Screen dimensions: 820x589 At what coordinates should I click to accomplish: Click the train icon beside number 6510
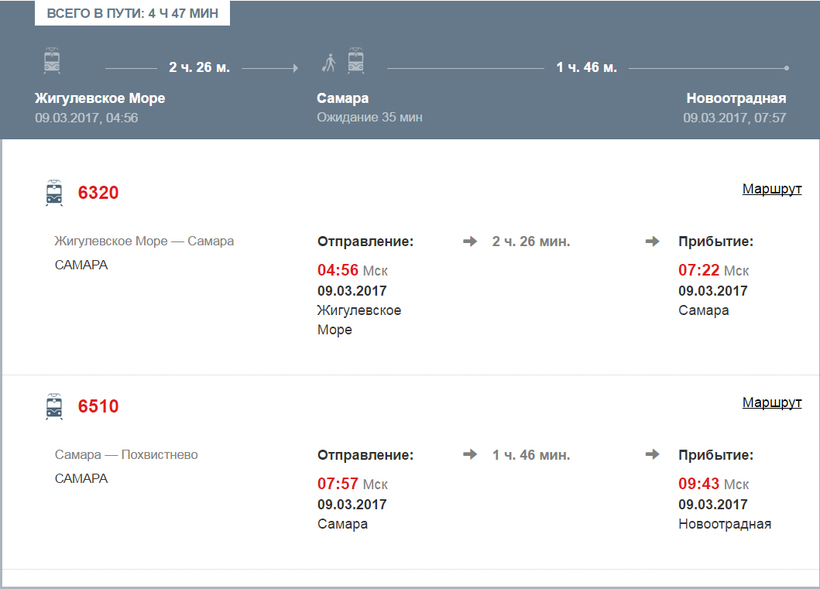click(x=54, y=406)
